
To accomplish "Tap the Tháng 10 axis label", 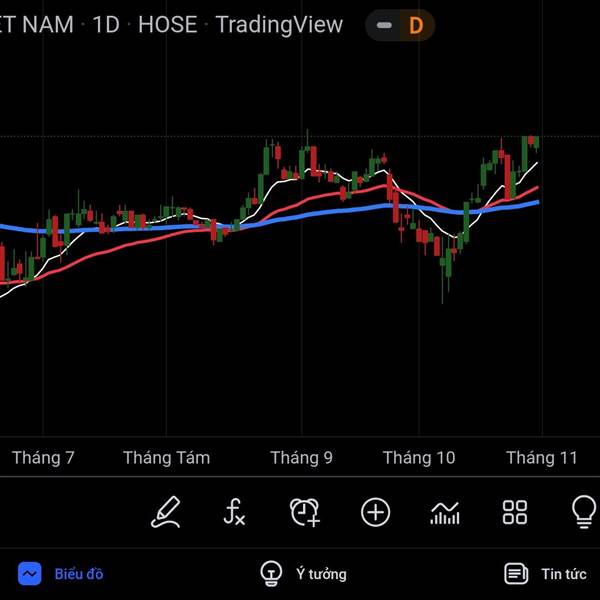I will point(419,458).
